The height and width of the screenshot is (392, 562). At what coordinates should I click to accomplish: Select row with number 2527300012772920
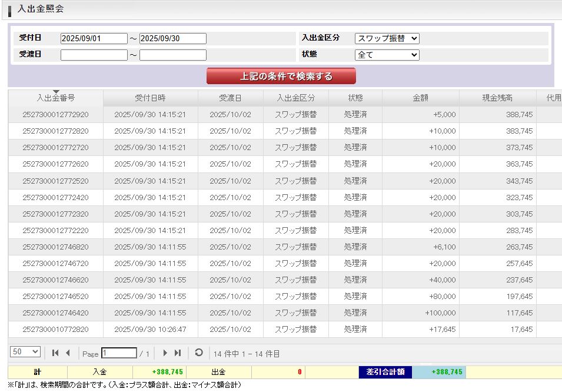(x=55, y=115)
